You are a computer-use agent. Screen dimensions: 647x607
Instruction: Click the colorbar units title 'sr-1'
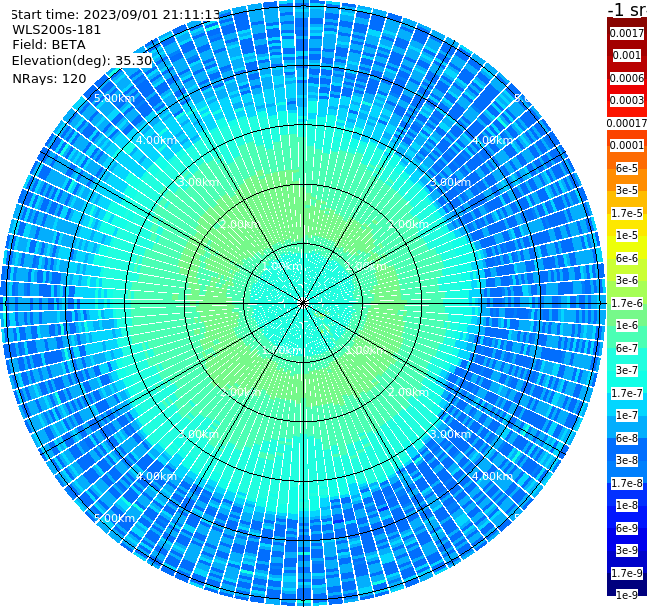(627, 9)
